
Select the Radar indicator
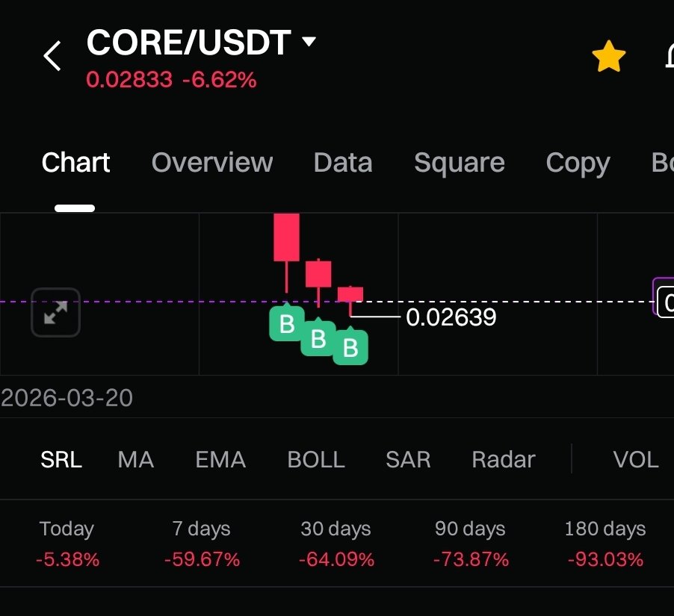504,459
